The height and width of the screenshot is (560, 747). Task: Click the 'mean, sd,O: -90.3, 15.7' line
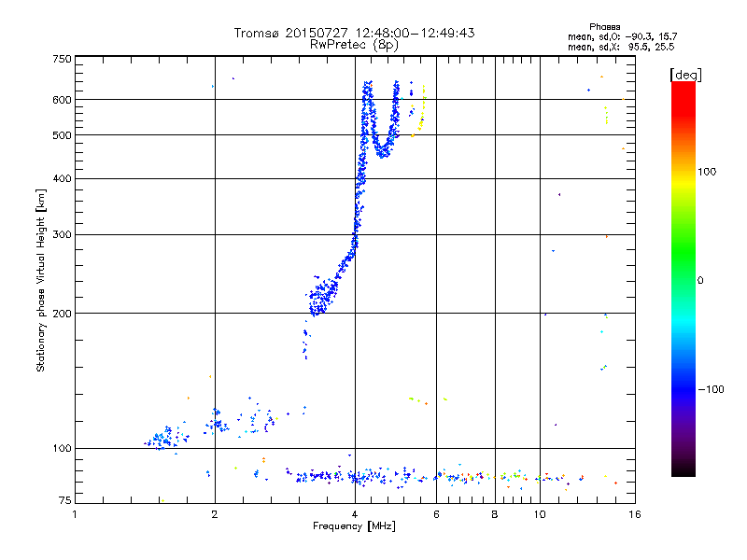(x=622, y=36)
